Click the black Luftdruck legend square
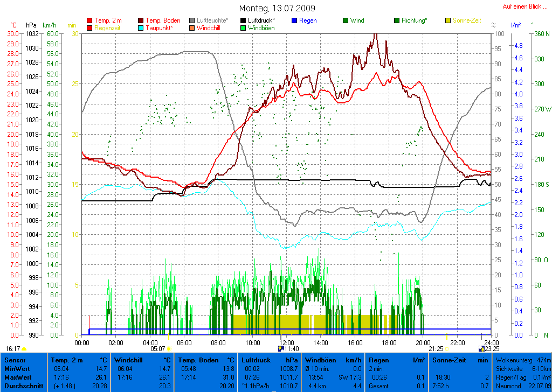 (243, 20)
